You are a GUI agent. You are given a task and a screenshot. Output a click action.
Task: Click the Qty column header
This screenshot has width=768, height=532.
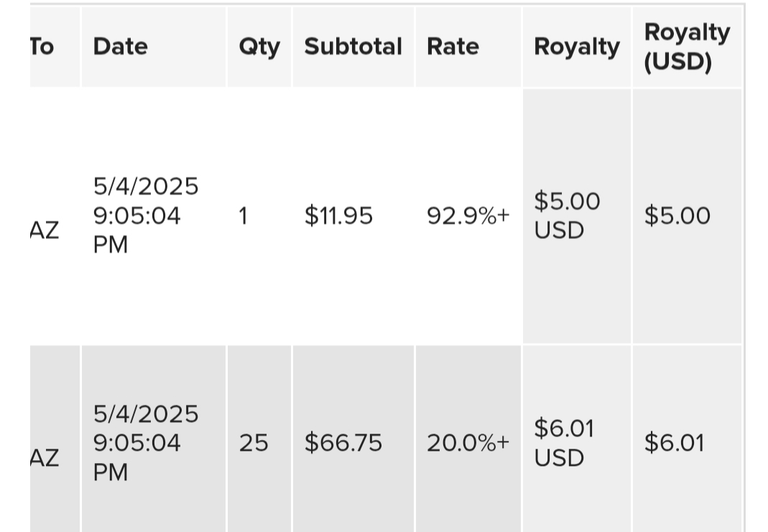pos(259,47)
